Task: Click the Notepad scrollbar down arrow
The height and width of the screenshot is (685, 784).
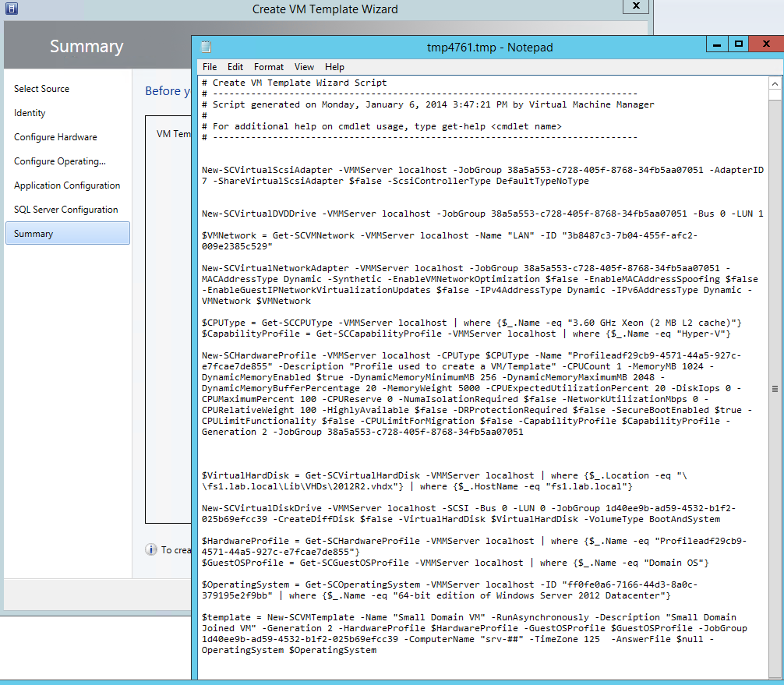Action: (x=775, y=676)
